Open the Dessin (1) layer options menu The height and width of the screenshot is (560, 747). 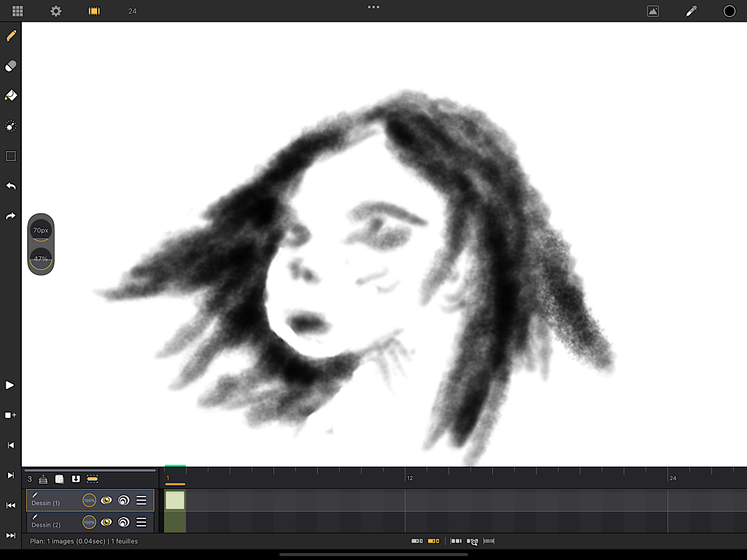pos(141,500)
